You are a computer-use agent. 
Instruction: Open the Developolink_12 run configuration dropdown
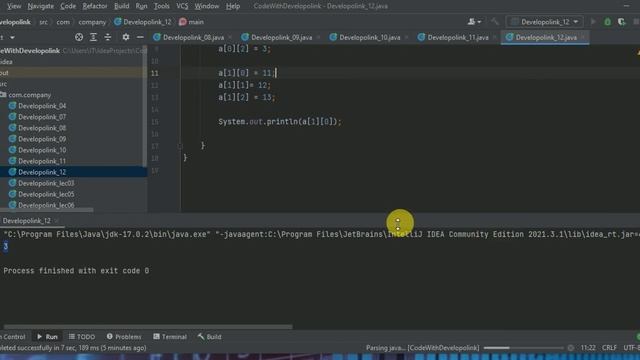click(544, 22)
